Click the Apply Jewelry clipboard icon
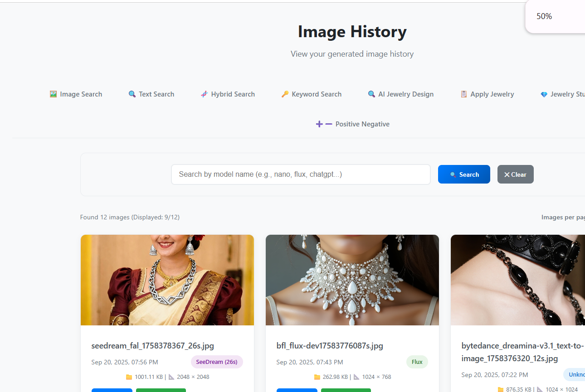The height and width of the screenshot is (392, 585). click(463, 94)
